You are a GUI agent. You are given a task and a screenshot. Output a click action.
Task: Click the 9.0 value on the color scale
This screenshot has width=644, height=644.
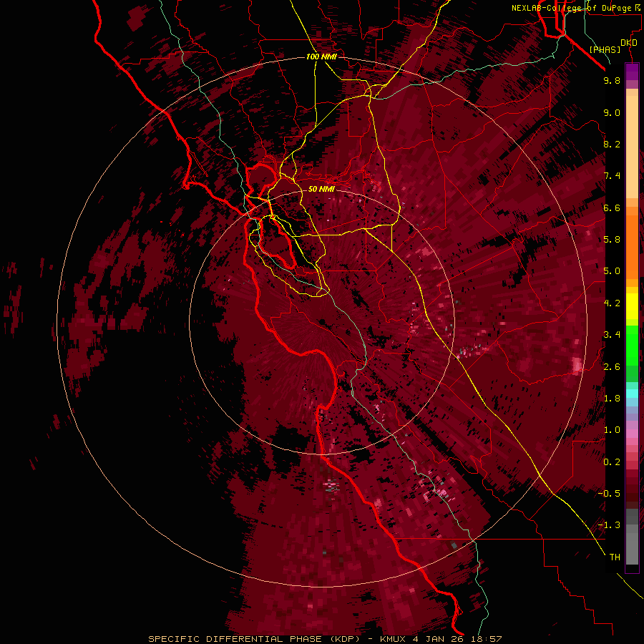(612, 112)
